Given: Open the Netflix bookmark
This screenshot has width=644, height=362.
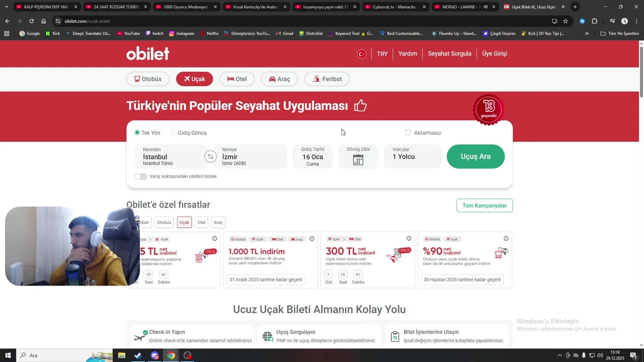Looking at the screenshot, I should click(209, 34).
